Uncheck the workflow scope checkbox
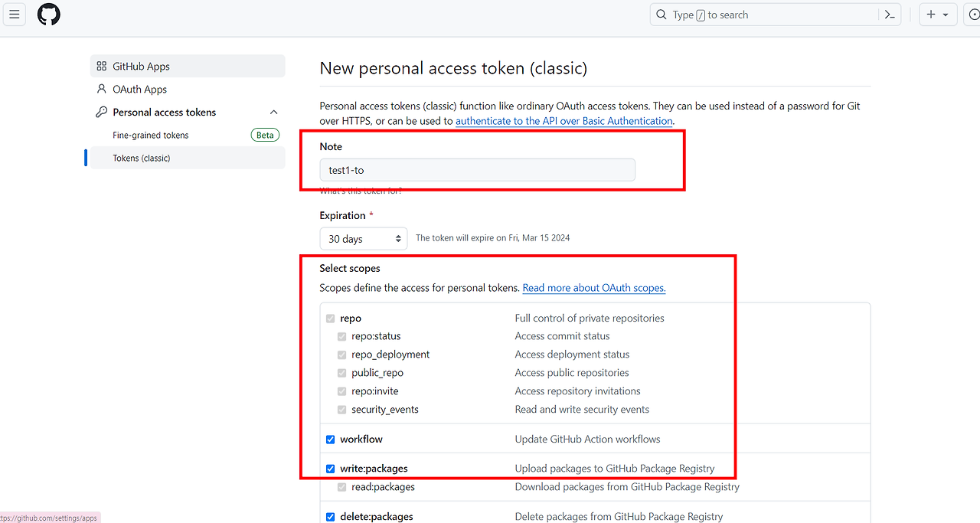The height and width of the screenshot is (523, 980). [x=331, y=440]
